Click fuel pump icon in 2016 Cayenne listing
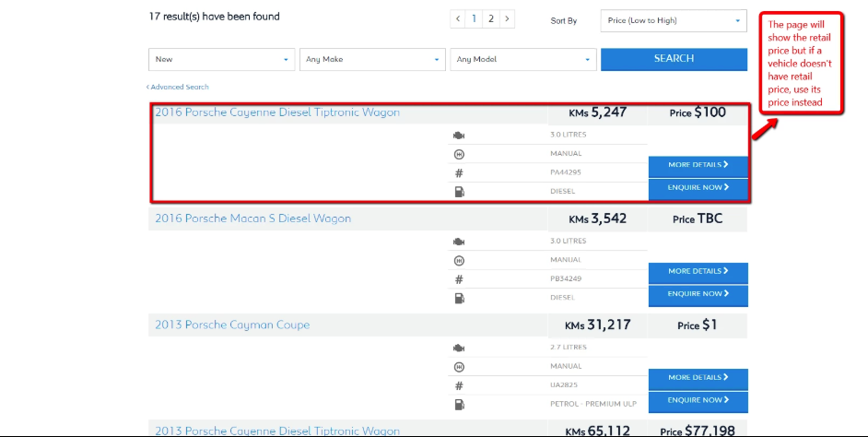 tap(459, 192)
